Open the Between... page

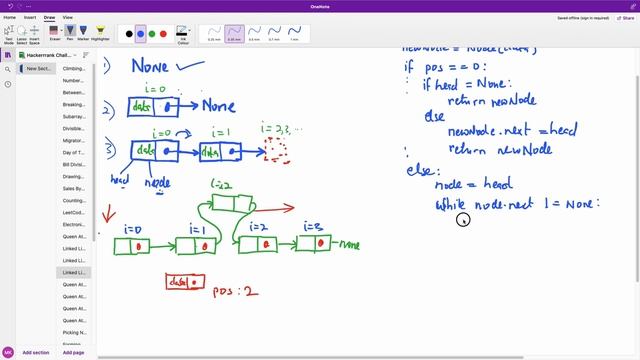point(74,93)
